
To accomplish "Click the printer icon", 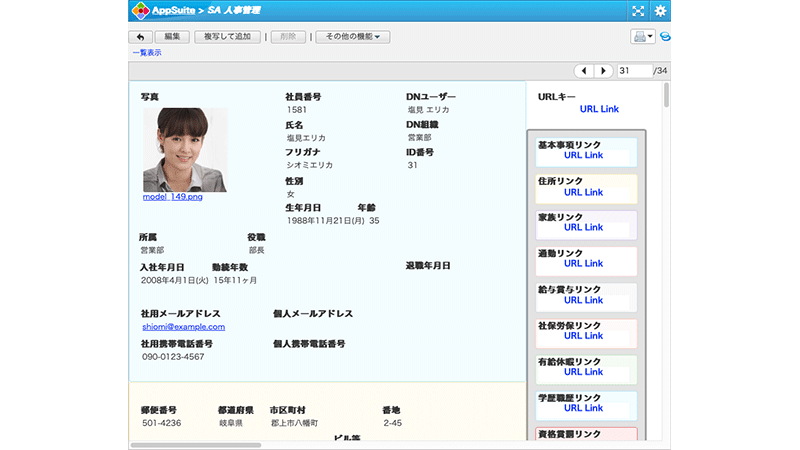I will click(x=639, y=37).
